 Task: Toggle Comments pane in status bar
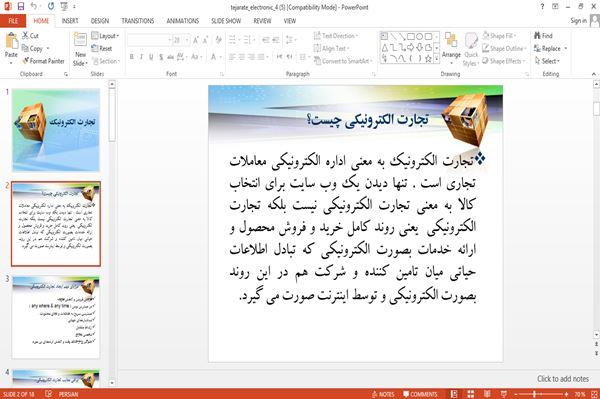point(420,394)
